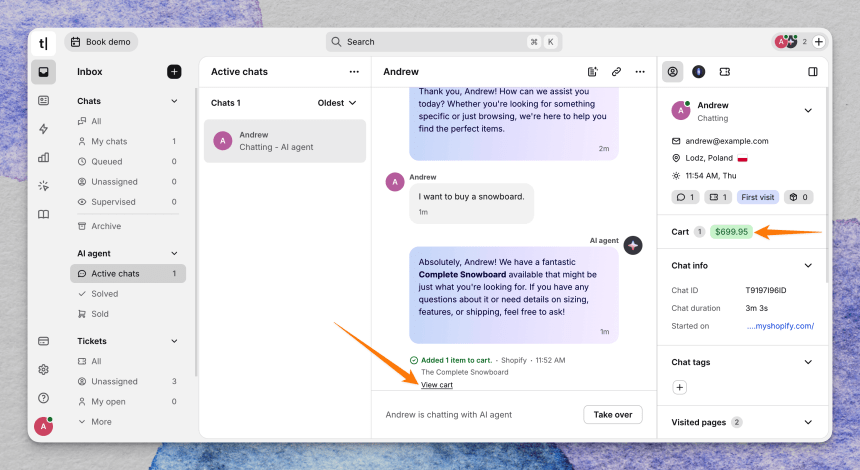Open the Archive item
The image size is (860, 470).
point(127,226)
